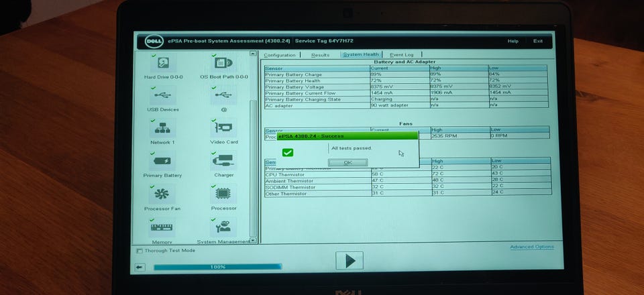Start tests with the play button
This screenshot has width=644, height=295.
tap(350, 261)
